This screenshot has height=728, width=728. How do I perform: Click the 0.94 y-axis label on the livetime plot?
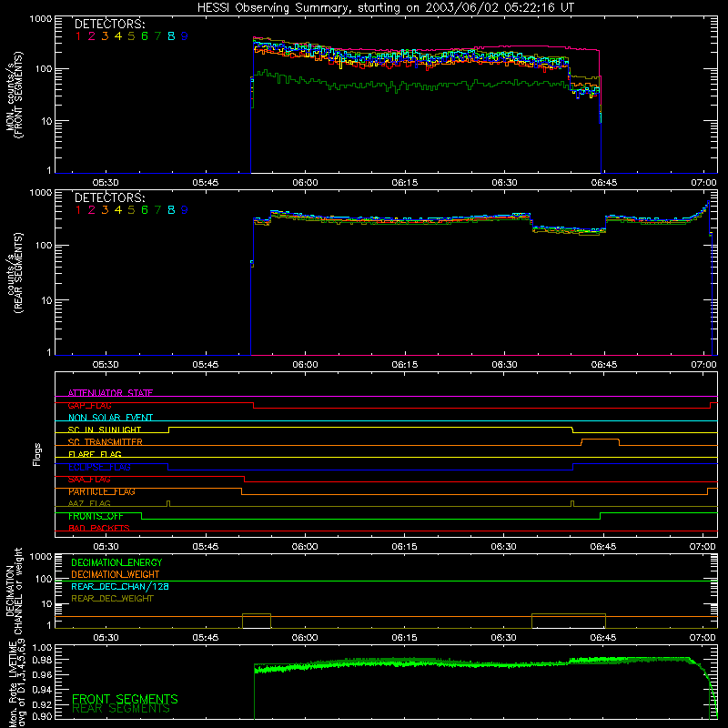(x=42, y=690)
